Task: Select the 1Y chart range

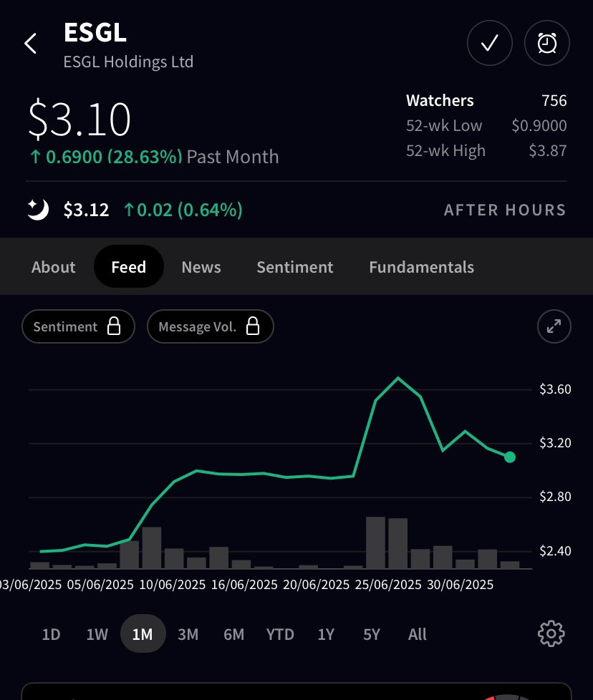Action: [326, 634]
